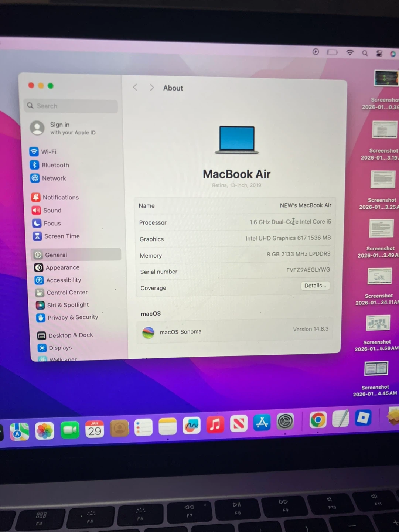Go back using the left chevron
The height and width of the screenshot is (532, 399).
[x=135, y=87]
